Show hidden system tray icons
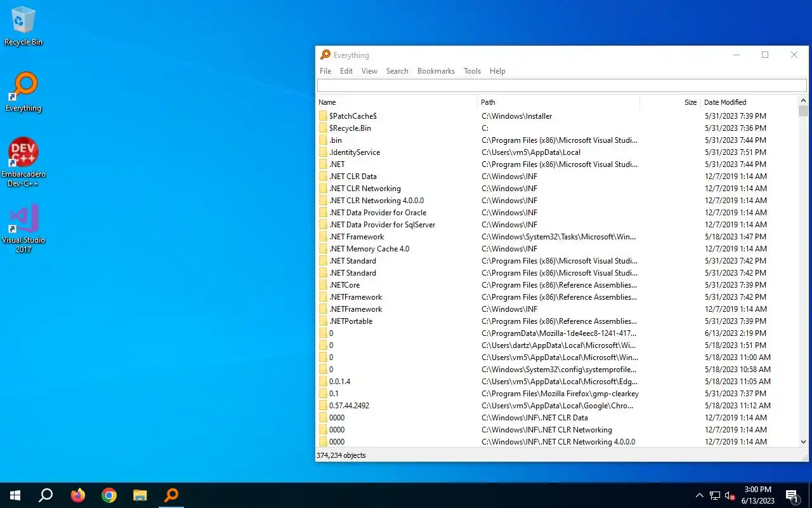 [700, 495]
